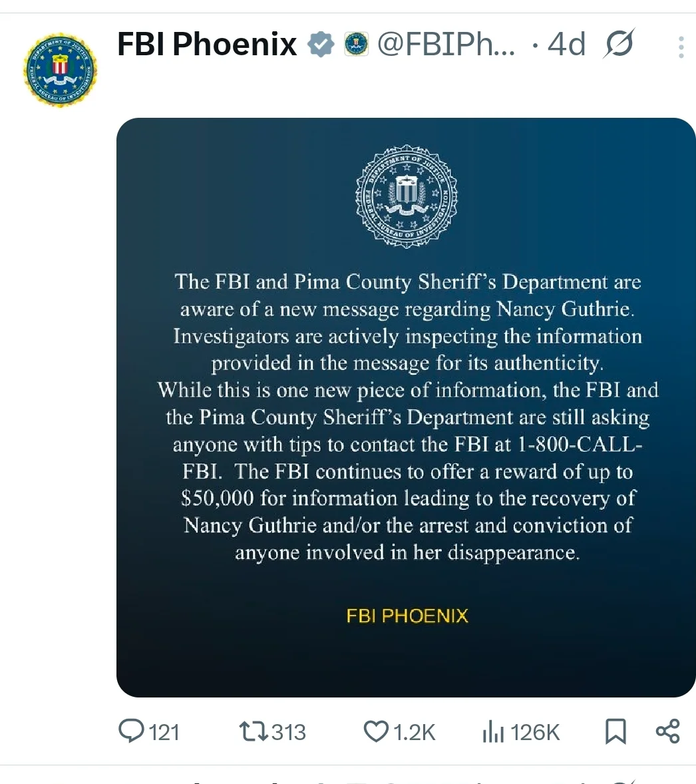Click the 126K views count
Viewport: 696px width, 784px height.
pyautogui.click(x=536, y=732)
